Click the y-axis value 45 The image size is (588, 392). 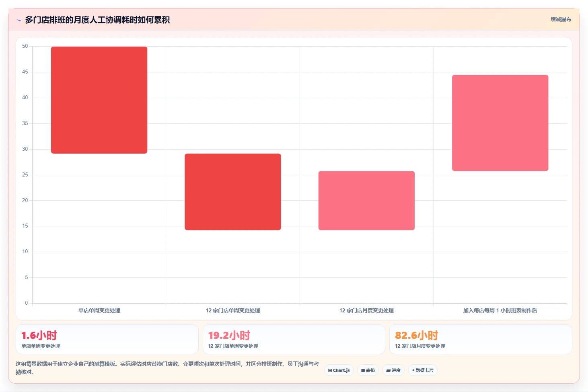pos(25,72)
